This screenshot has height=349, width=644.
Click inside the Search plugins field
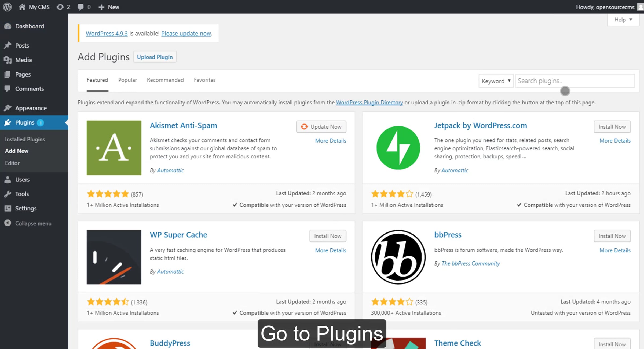coord(575,81)
